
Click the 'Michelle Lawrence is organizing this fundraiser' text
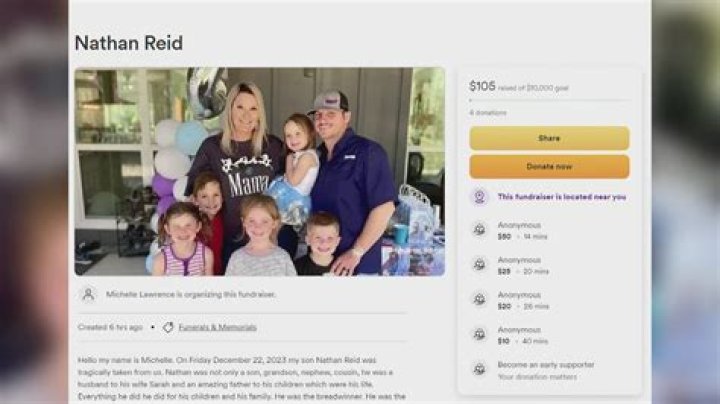click(191, 294)
